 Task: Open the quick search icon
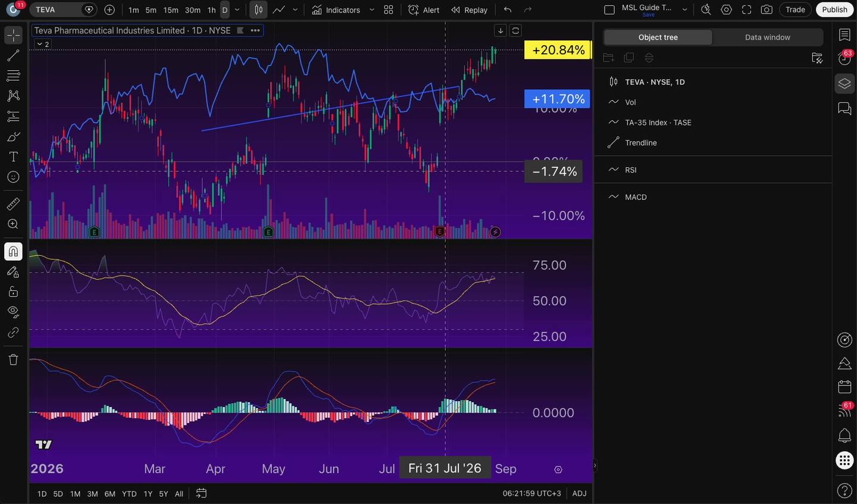click(x=706, y=10)
